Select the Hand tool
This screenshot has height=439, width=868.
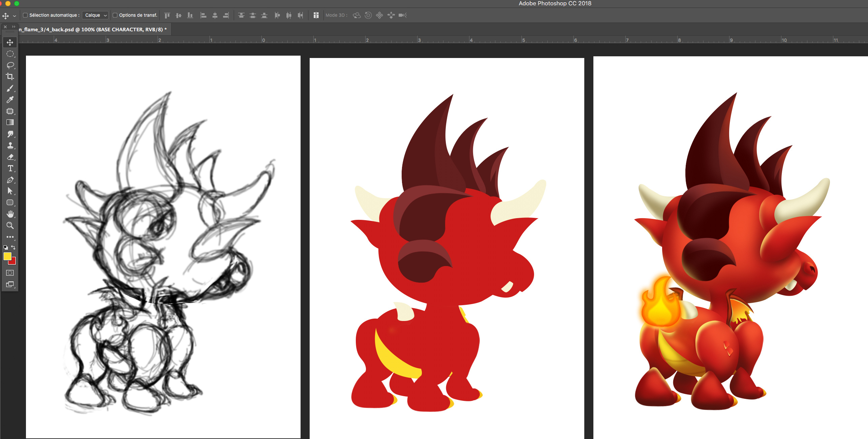coord(10,214)
